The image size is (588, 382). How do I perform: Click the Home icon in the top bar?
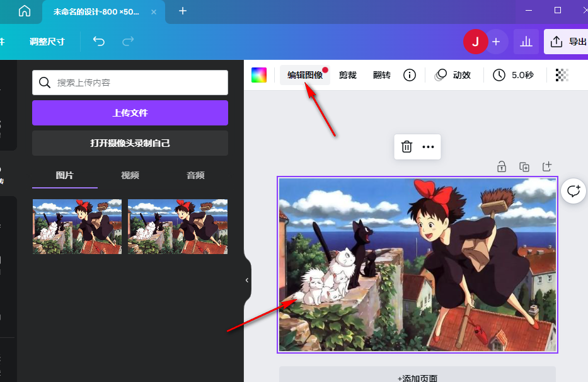tap(24, 11)
